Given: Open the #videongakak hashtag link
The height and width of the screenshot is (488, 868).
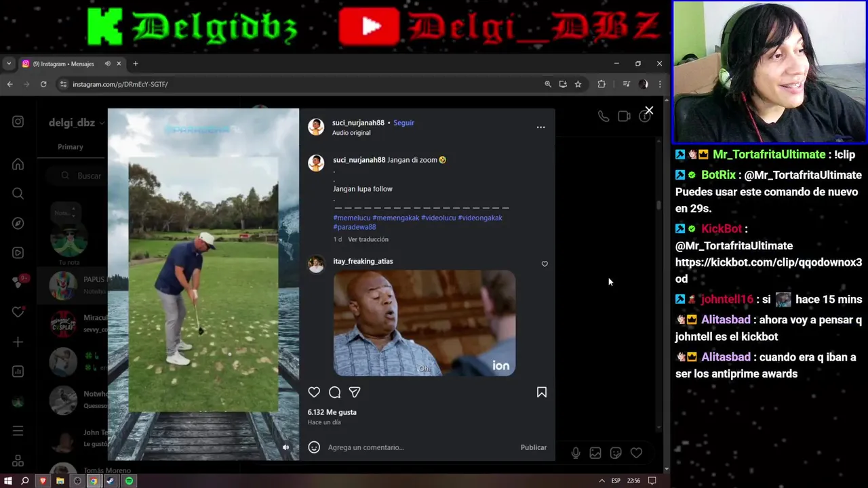Looking at the screenshot, I should [480, 218].
